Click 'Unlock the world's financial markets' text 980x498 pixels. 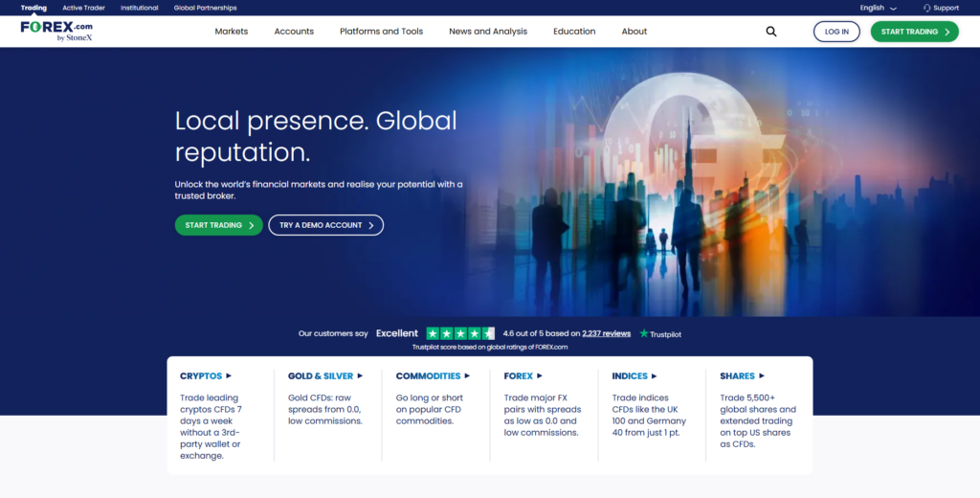tap(319, 191)
